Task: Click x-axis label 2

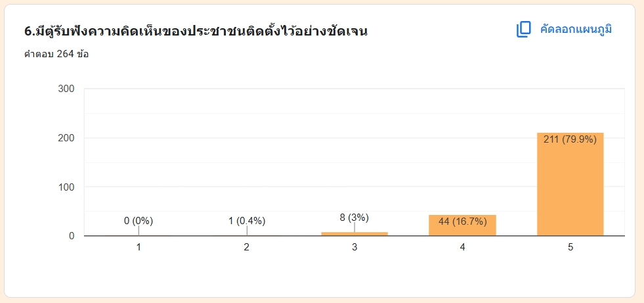Action: coord(247,247)
